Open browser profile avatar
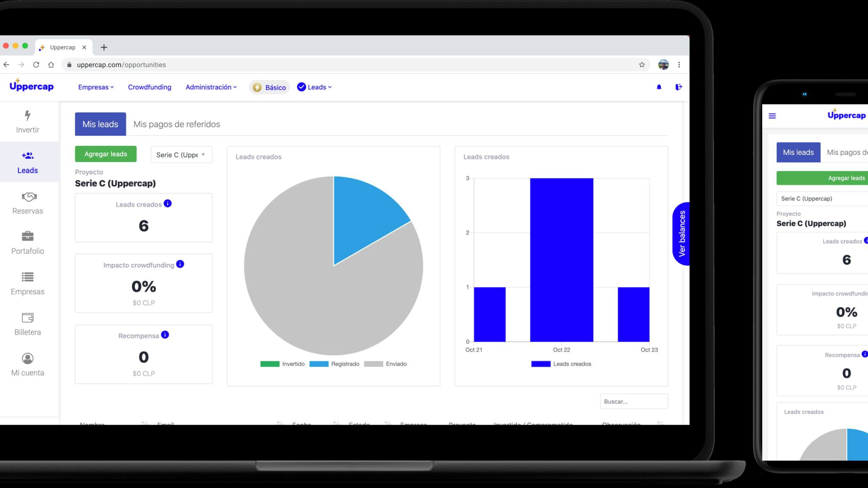868x488 pixels. tap(663, 65)
